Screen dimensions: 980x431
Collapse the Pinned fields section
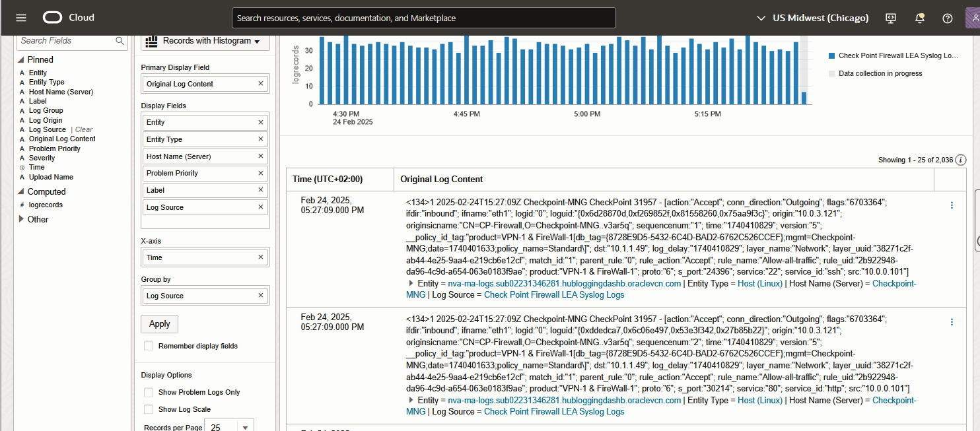pos(21,60)
